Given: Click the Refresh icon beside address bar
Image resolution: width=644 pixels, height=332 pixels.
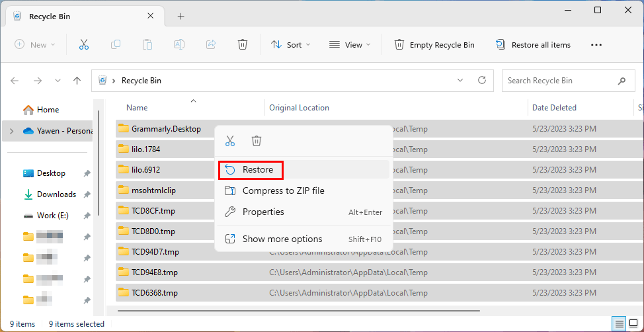Looking at the screenshot, I should coord(482,81).
